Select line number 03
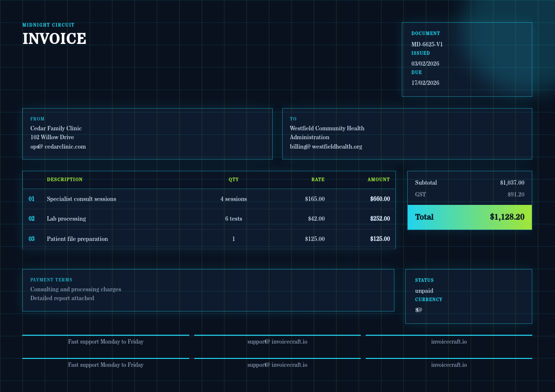 tap(32, 239)
